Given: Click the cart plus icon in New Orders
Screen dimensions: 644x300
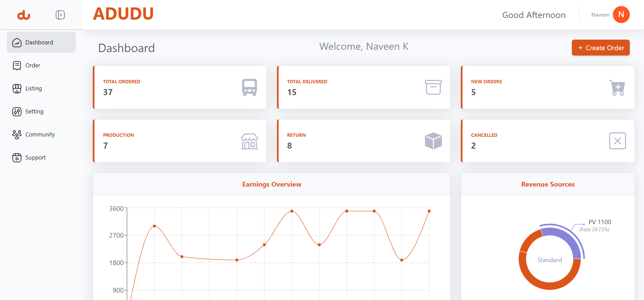Looking at the screenshot, I should pos(617,87).
